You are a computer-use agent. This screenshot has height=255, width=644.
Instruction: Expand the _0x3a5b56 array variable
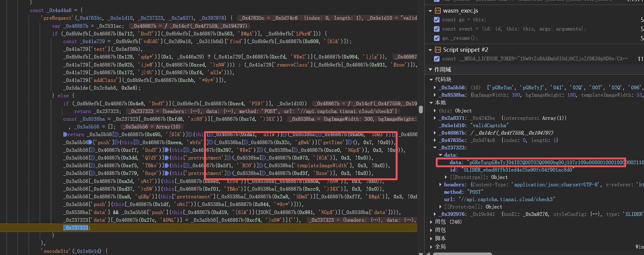435,87
